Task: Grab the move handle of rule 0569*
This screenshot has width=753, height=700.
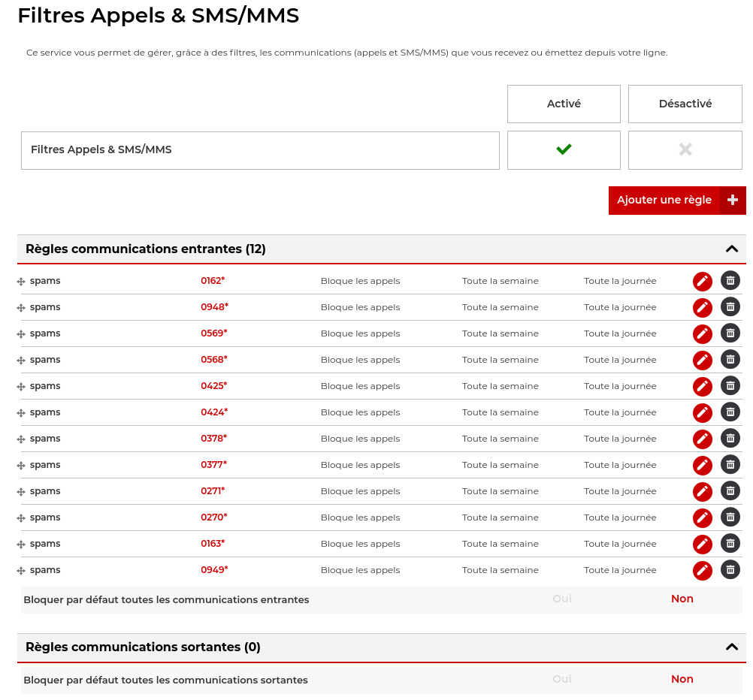Action: click(x=20, y=335)
